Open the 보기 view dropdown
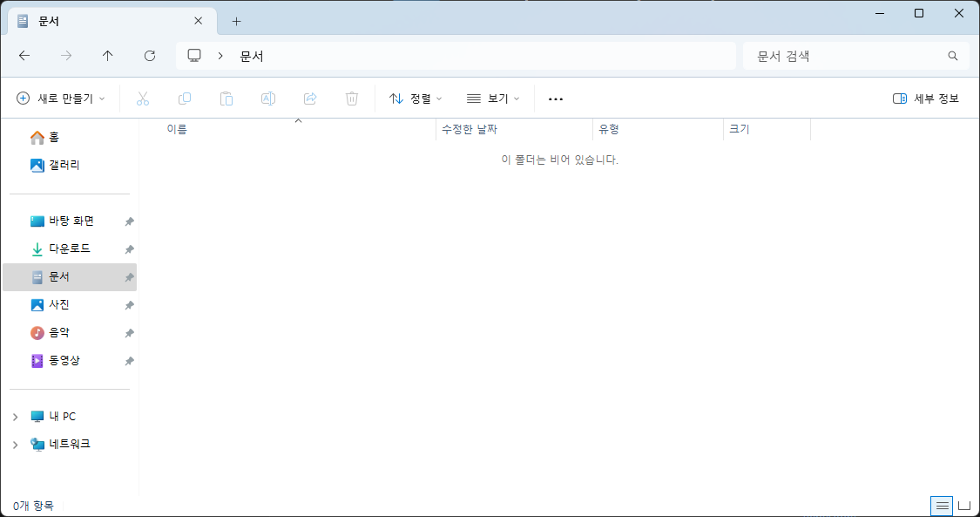The height and width of the screenshot is (517, 980). pyautogui.click(x=493, y=99)
